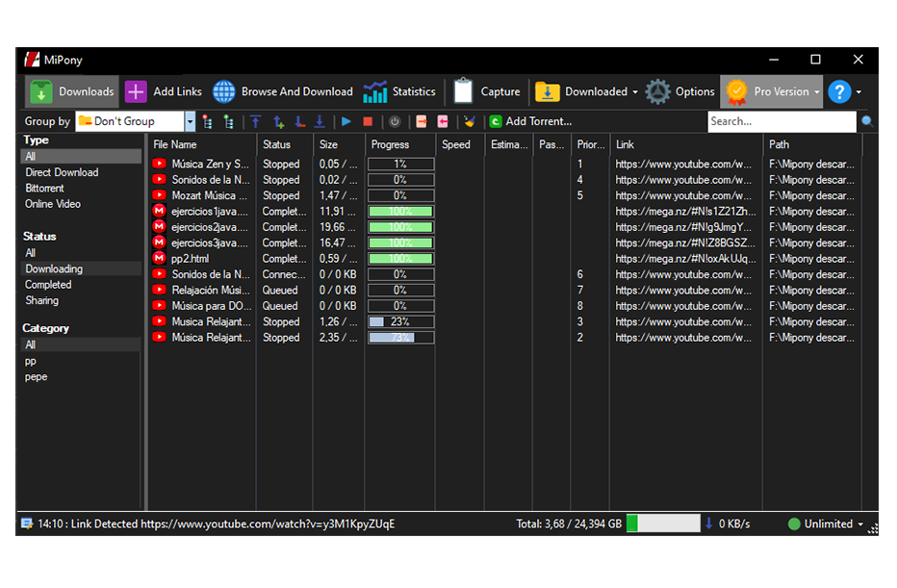This screenshot has height=588, width=897.
Task: Click Add Torrent button
Action: coord(530,121)
